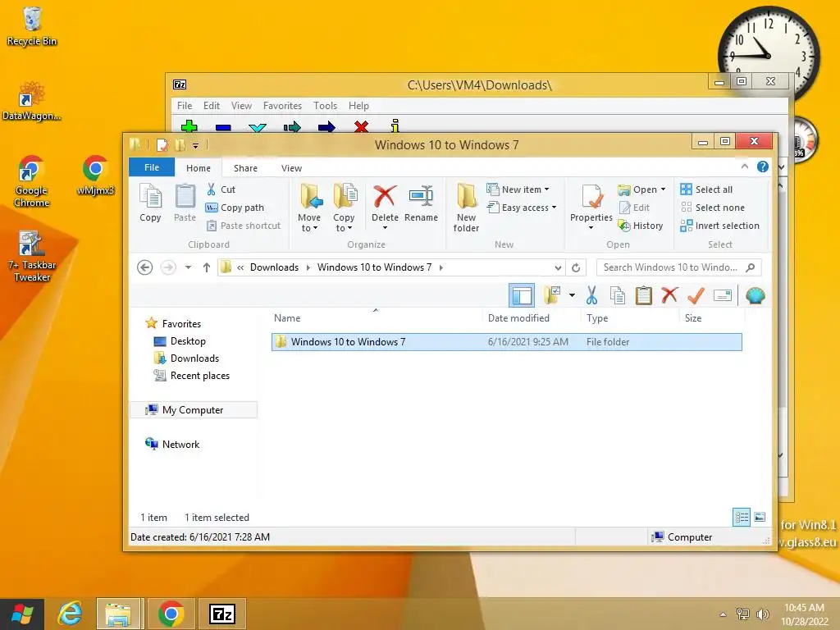
Task: Go up one folder level
Action: (206, 267)
